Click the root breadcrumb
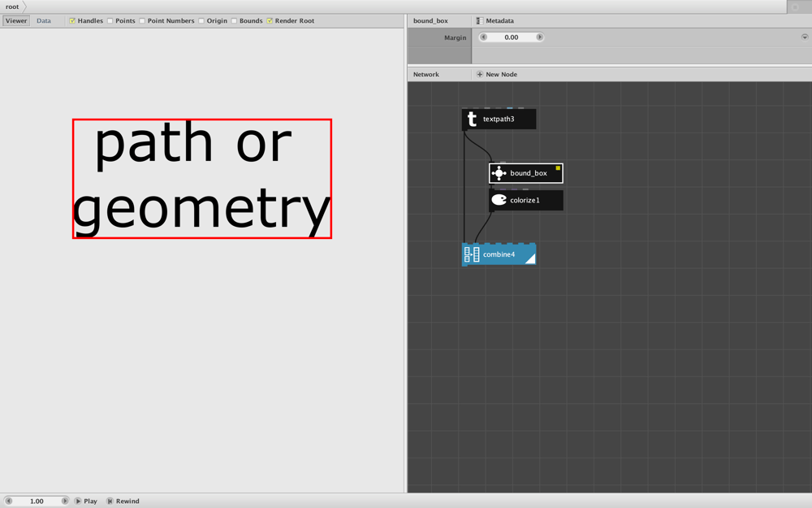Image resolution: width=812 pixels, height=508 pixels. pos(12,7)
